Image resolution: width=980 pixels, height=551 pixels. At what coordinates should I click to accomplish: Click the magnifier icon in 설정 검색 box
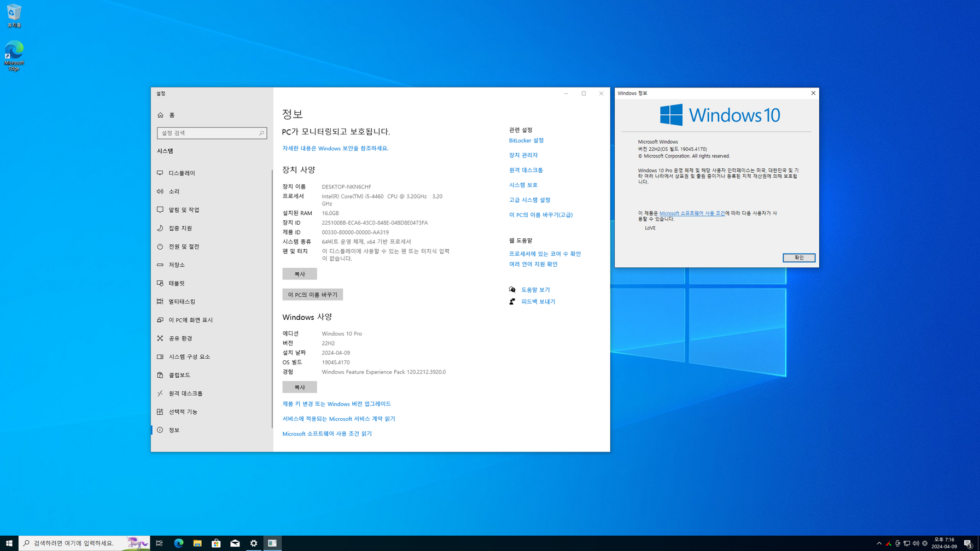tap(261, 133)
